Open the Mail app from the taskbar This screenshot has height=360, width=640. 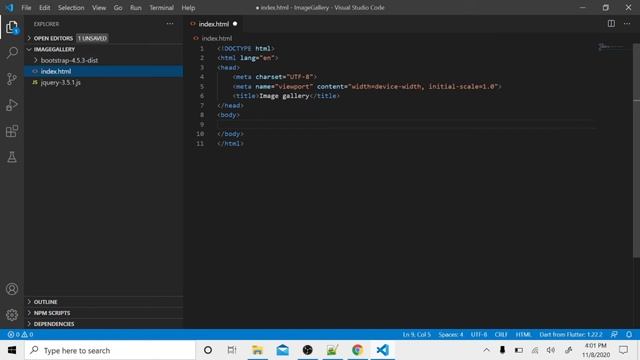coord(282,350)
